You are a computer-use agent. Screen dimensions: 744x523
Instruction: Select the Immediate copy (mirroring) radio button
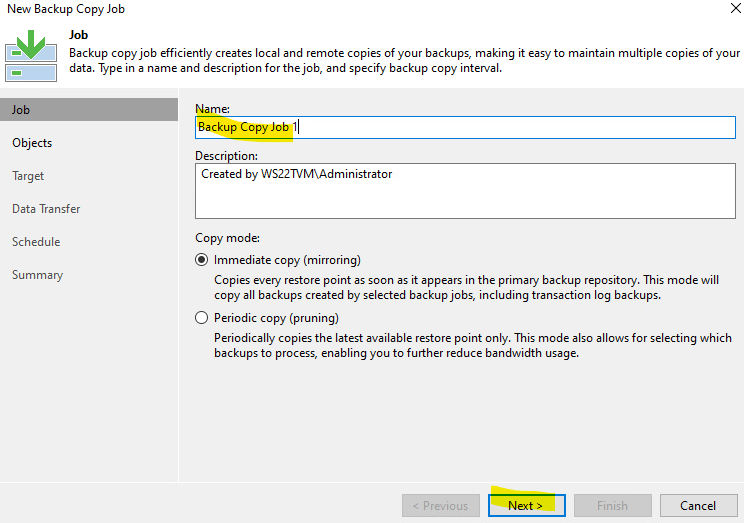pyautogui.click(x=203, y=260)
